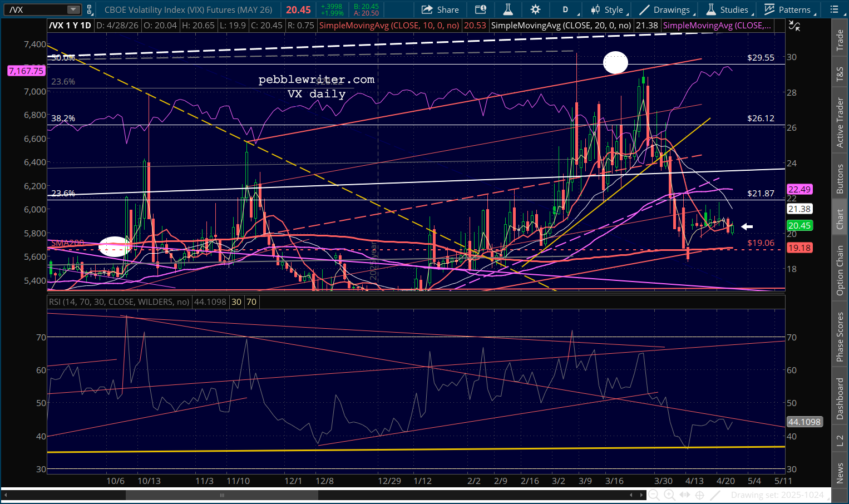Select the crosshair cursor icon
Viewport: 849px width, 504px height.
pyautogui.click(x=700, y=495)
